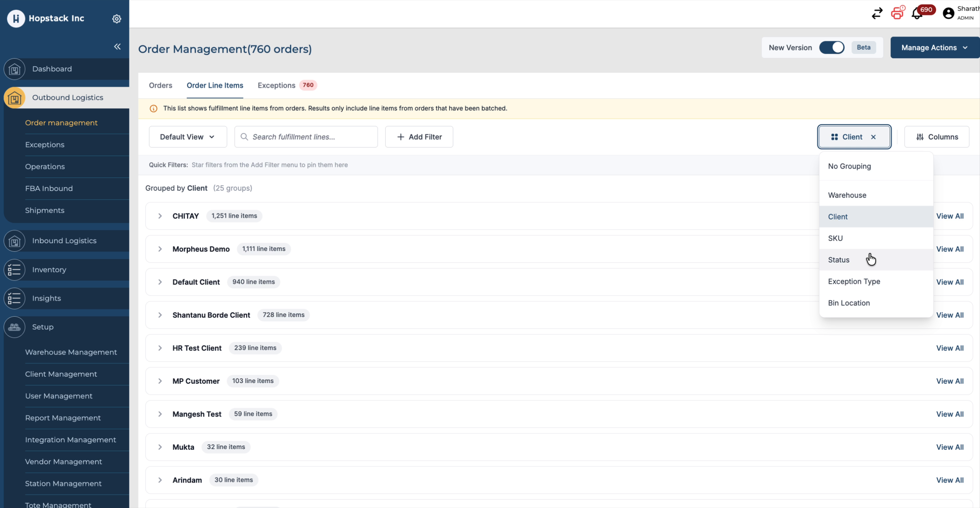The image size is (980, 508).
Task: Click the Hopstack Inc logo icon
Action: [x=16, y=18]
